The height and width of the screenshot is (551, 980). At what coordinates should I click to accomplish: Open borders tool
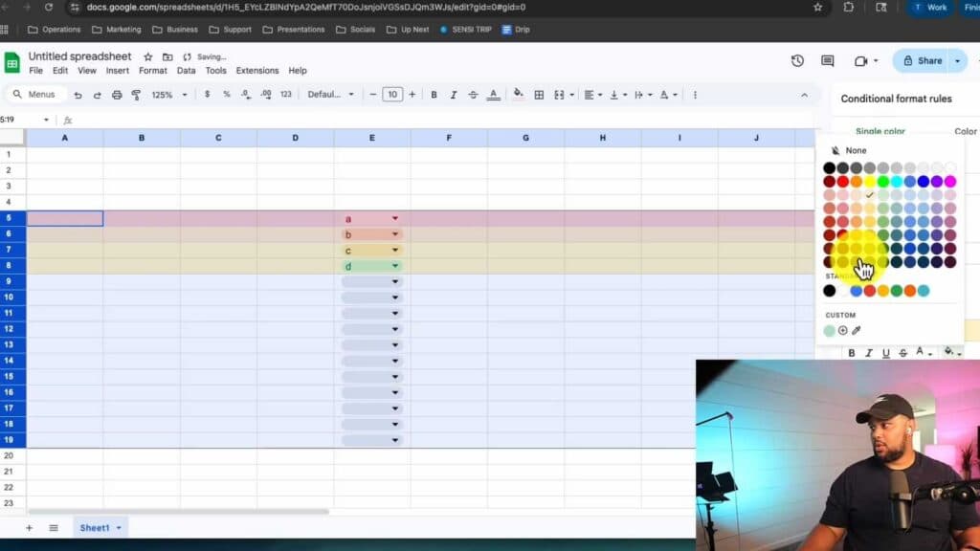(539, 95)
